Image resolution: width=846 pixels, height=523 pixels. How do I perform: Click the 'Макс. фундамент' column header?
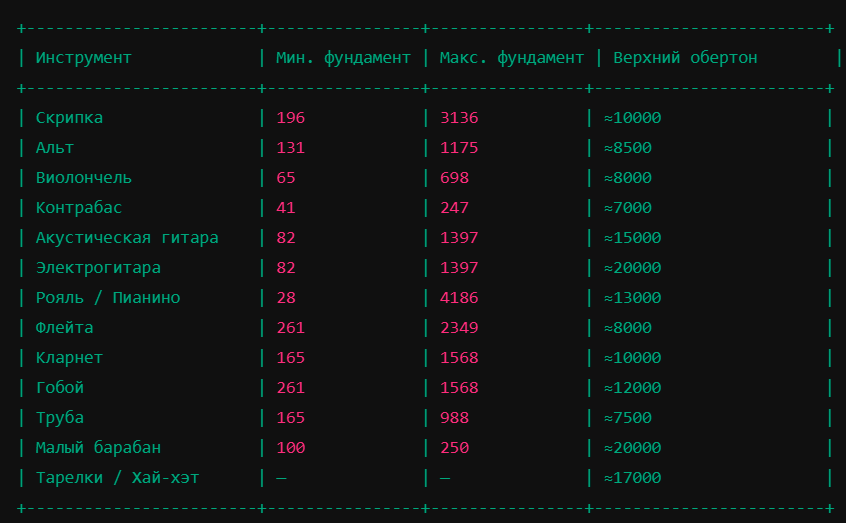(511, 58)
